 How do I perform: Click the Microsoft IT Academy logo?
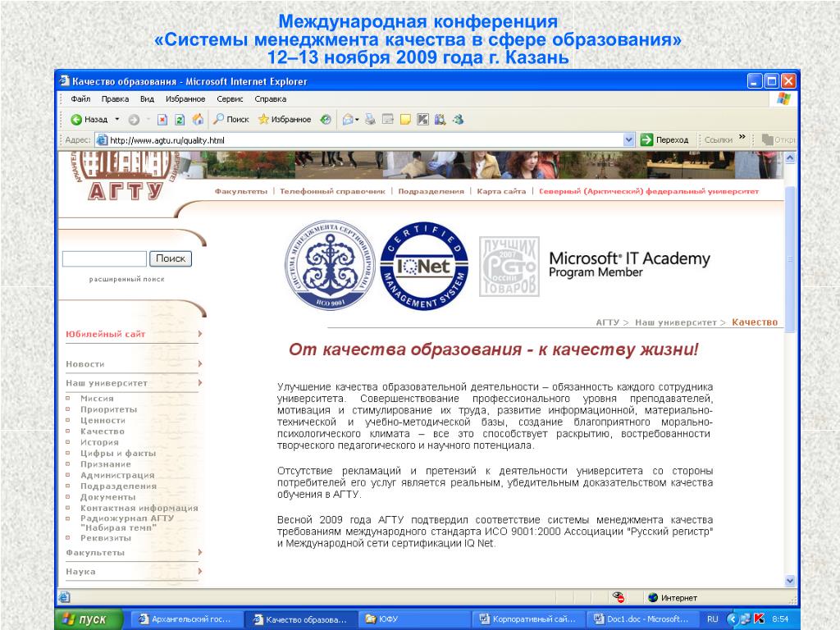(x=629, y=265)
